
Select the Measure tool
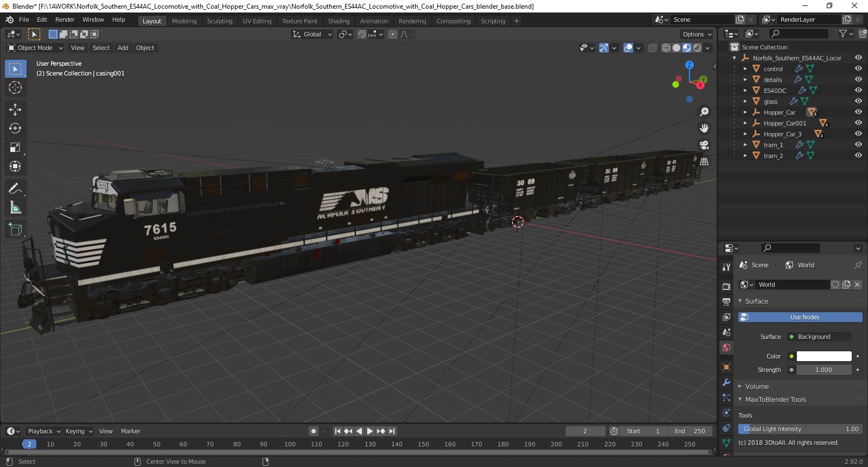click(15, 207)
